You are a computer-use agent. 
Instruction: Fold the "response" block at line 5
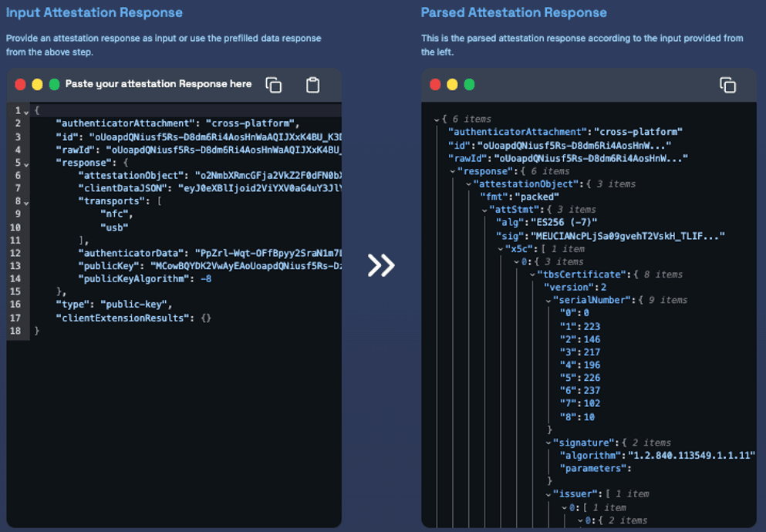point(26,164)
